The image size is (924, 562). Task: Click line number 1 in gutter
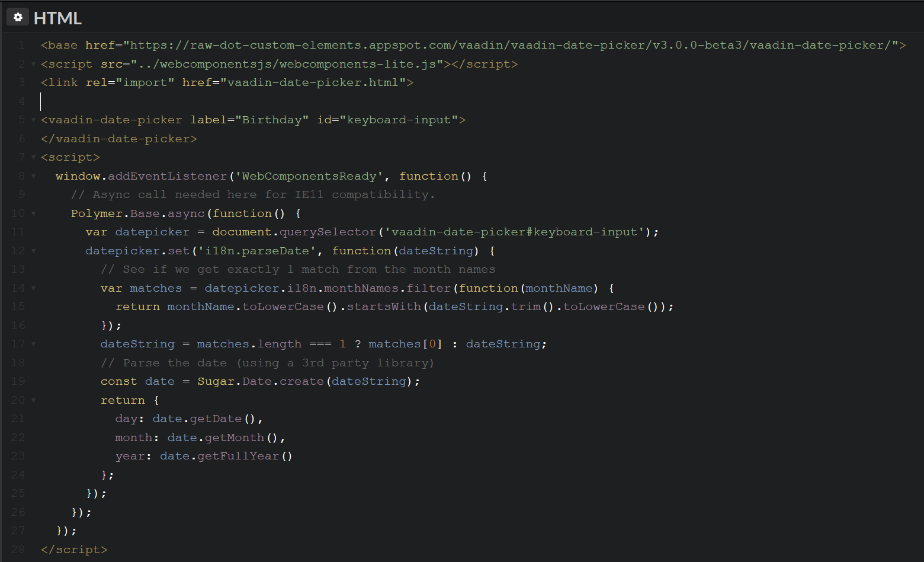tap(21, 45)
